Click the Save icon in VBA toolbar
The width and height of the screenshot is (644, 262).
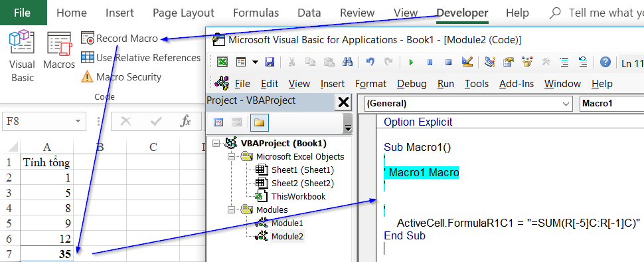click(x=270, y=62)
